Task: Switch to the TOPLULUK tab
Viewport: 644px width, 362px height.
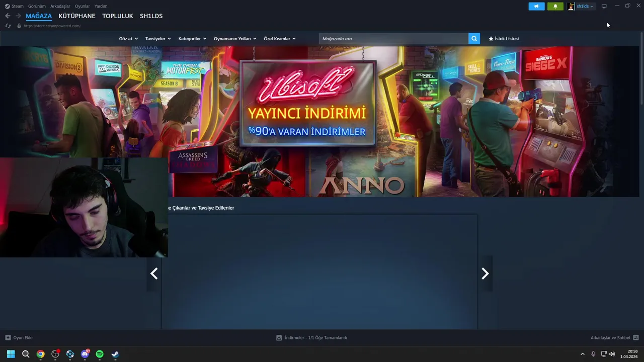Action: 118,16
